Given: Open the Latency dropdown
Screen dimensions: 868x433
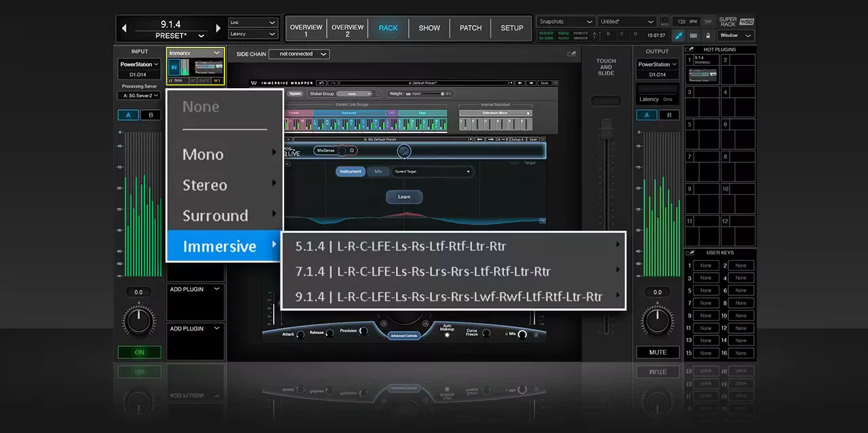Looking at the screenshot, I should [x=254, y=34].
